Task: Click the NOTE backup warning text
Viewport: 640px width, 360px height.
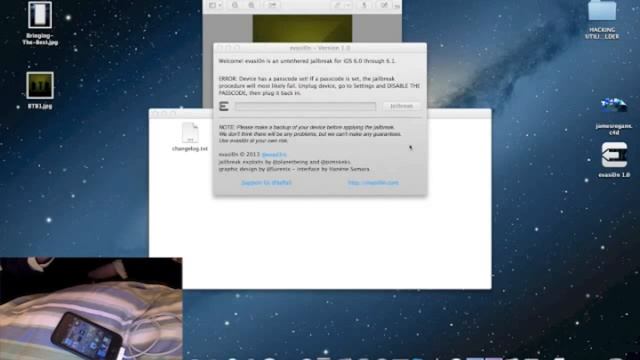Action: pos(310,134)
